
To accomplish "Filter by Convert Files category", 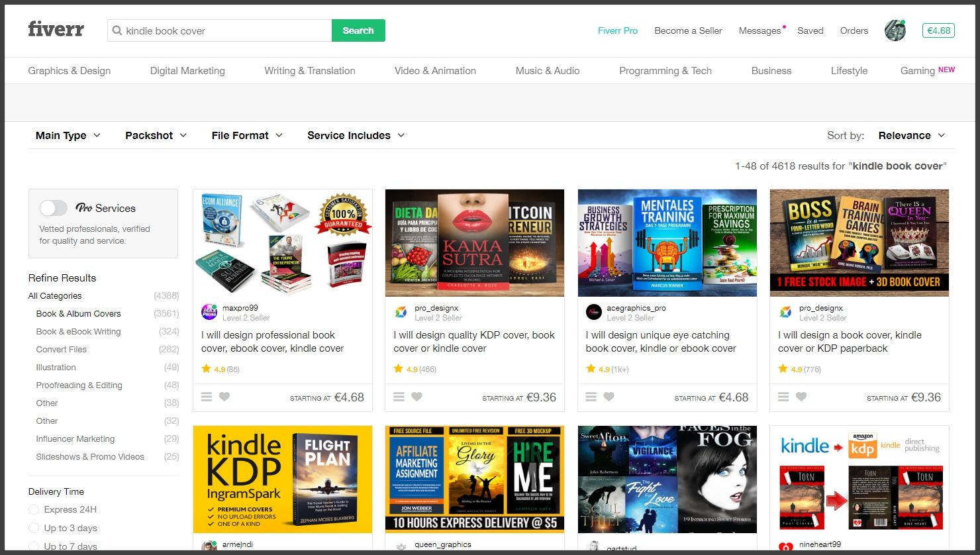I will click(x=62, y=349).
